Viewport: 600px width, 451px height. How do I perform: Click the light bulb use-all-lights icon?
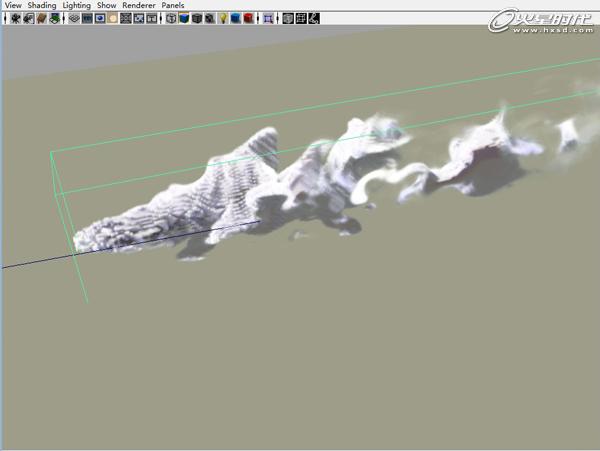222,18
